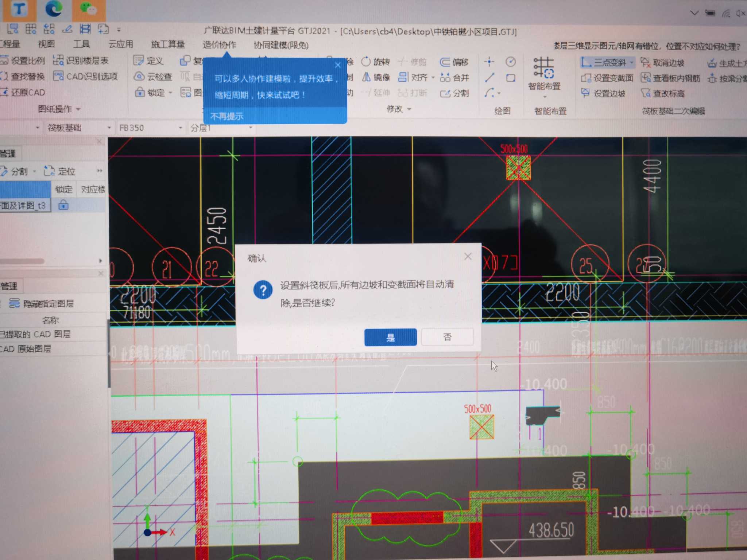Open the 云应用 menu tab

(121, 44)
